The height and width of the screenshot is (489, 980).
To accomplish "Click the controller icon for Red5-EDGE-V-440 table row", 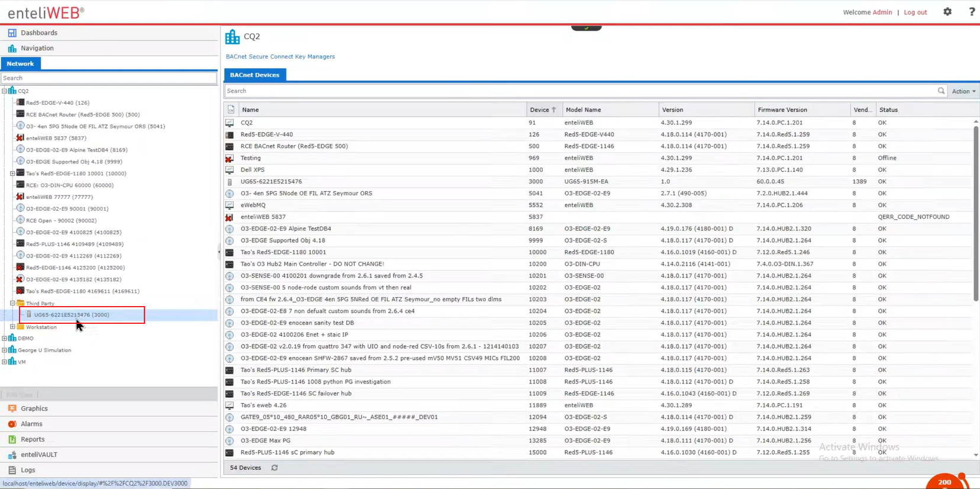I will (229, 134).
